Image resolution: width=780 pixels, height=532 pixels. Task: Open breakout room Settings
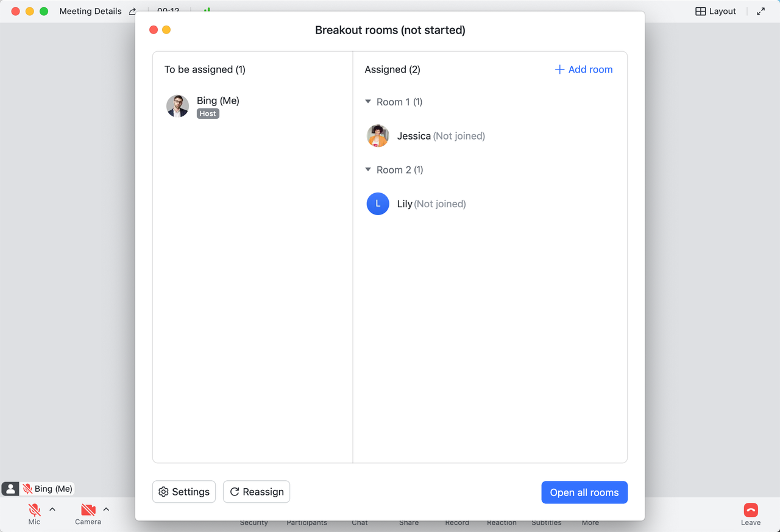[x=184, y=492]
